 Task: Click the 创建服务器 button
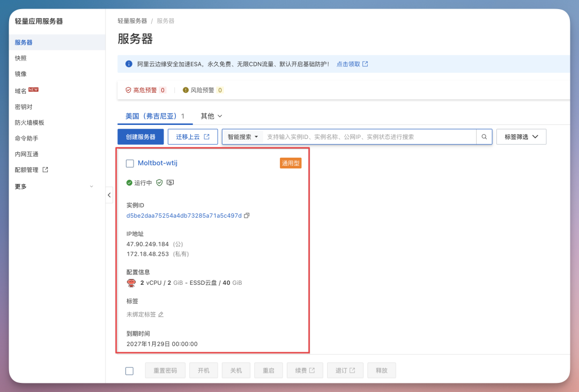tap(140, 136)
